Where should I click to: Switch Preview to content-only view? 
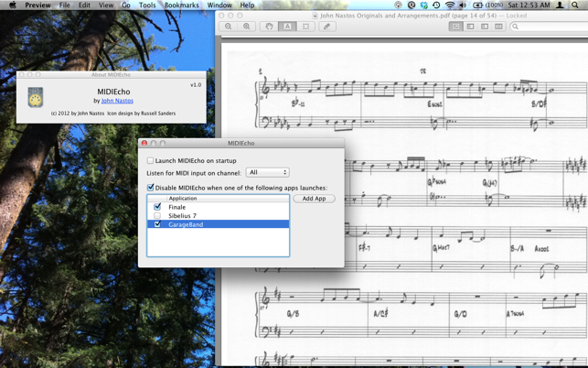tap(455, 27)
